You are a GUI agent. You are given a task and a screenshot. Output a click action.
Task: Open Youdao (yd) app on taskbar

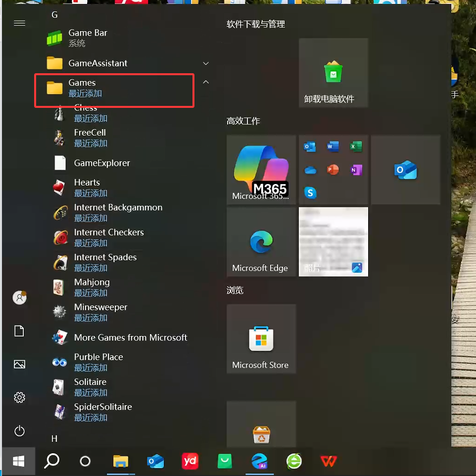coord(190,462)
